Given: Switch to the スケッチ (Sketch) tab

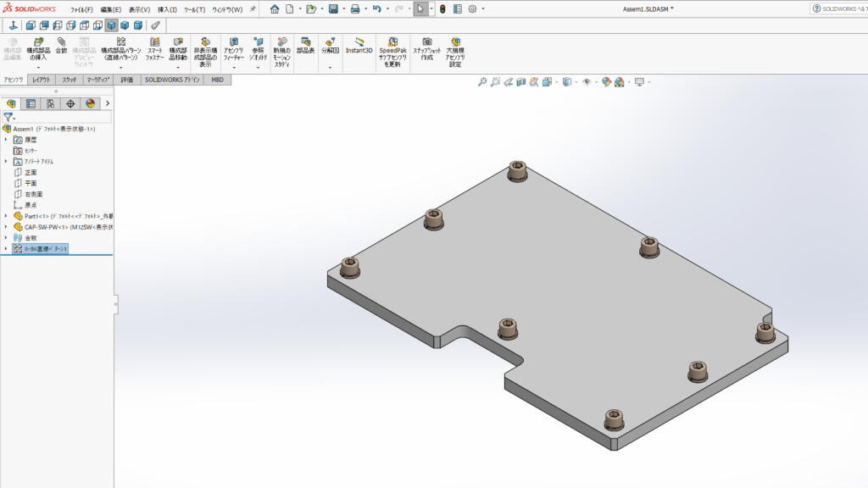Looking at the screenshot, I should point(69,80).
